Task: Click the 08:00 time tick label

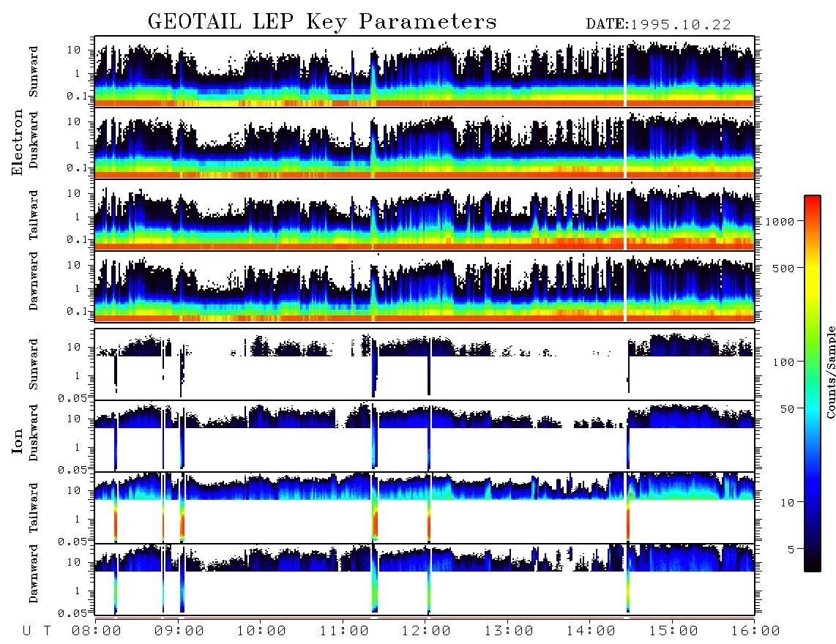Action: (x=97, y=632)
